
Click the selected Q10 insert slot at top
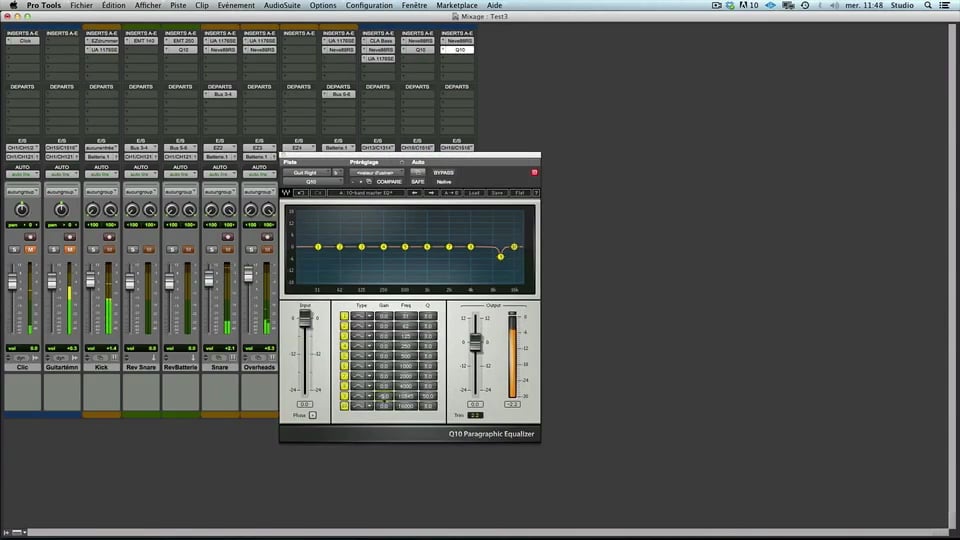[x=457, y=50]
